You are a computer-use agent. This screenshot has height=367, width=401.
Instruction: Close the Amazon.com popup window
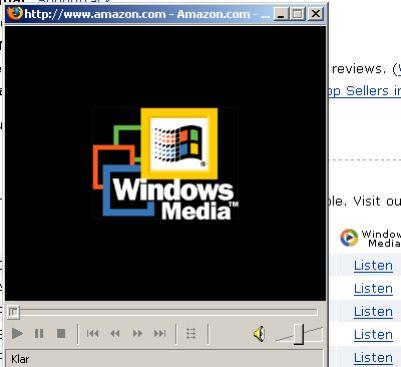click(315, 14)
